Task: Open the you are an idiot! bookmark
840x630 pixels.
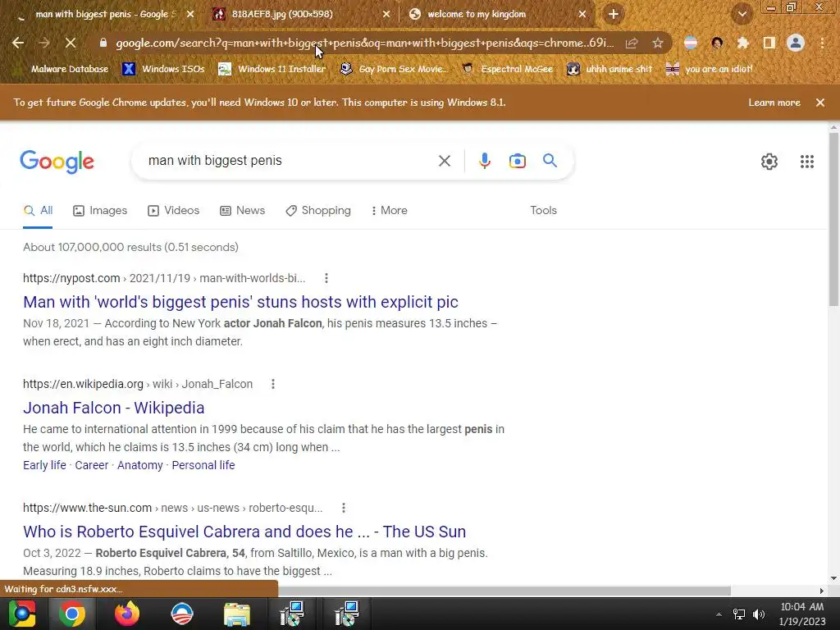Action: (x=710, y=69)
